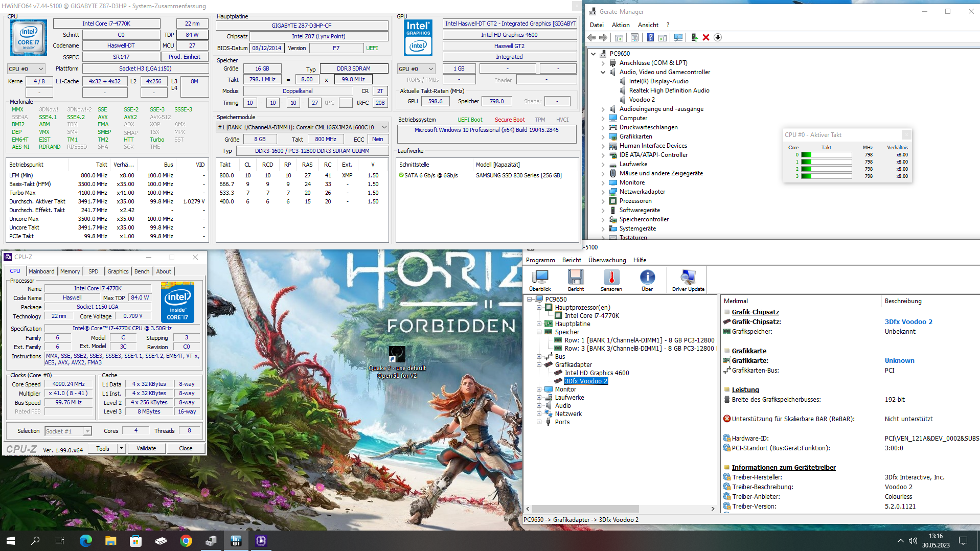The image size is (980, 551).
Task: Click the Core 0 clock bar in Aktiver Takt
Action: pyautogui.click(x=826, y=155)
